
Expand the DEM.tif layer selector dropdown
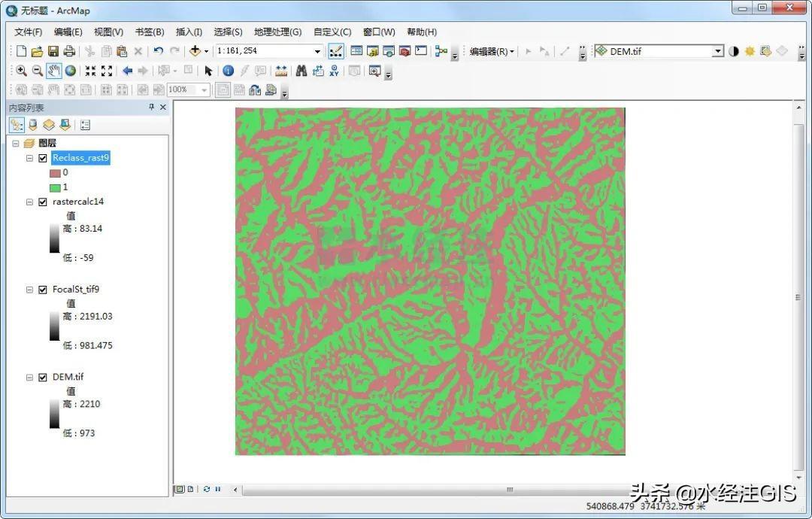[x=718, y=51]
